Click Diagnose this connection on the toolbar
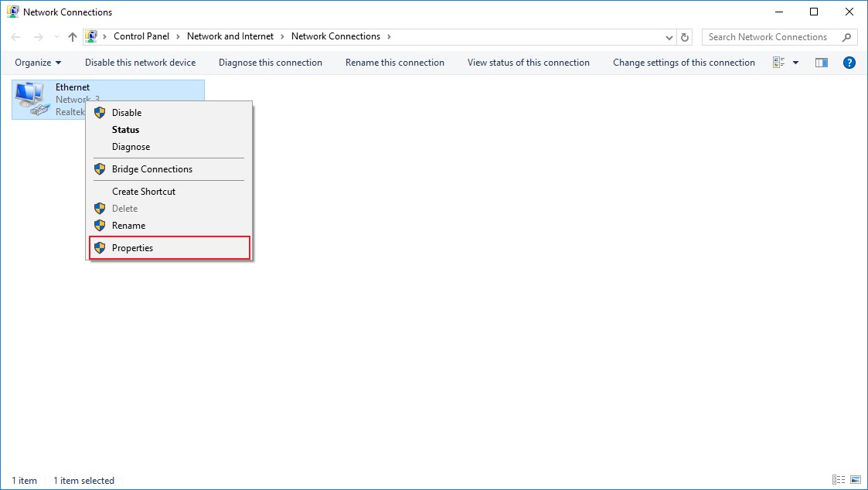Image resolution: width=868 pixels, height=490 pixels. pyautogui.click(x=270, y=62)
